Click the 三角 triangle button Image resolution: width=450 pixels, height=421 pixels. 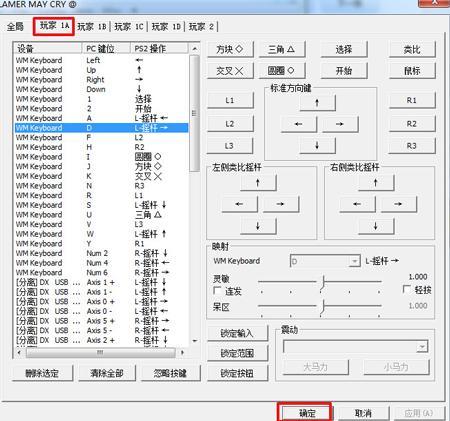[282, 50]
